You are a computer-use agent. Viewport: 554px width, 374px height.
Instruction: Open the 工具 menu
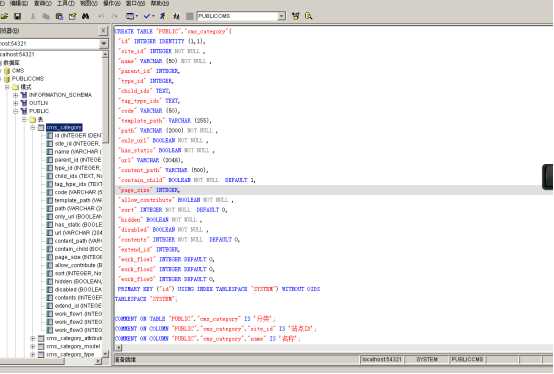[66, 3]
